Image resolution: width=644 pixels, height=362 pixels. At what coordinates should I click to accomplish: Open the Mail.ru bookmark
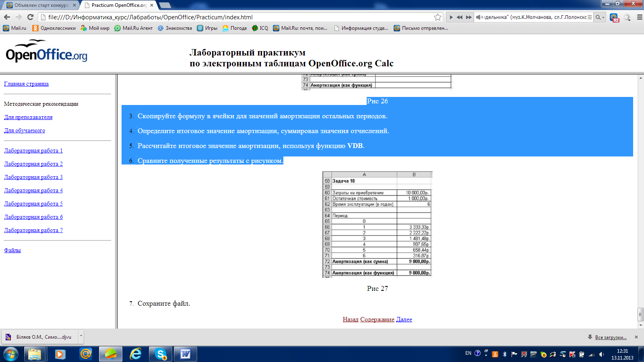14,28
